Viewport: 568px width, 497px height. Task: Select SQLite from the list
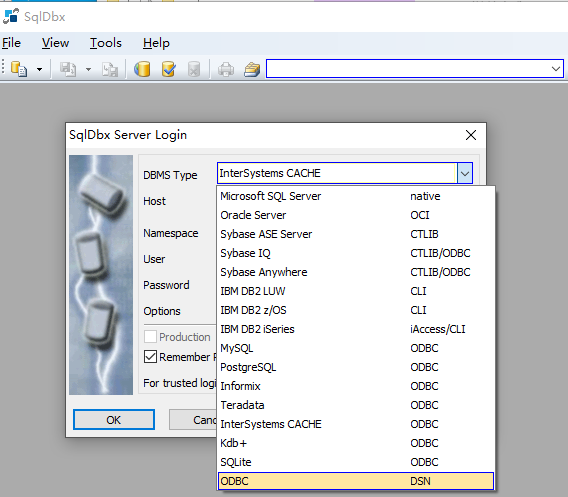pos(356,462)
